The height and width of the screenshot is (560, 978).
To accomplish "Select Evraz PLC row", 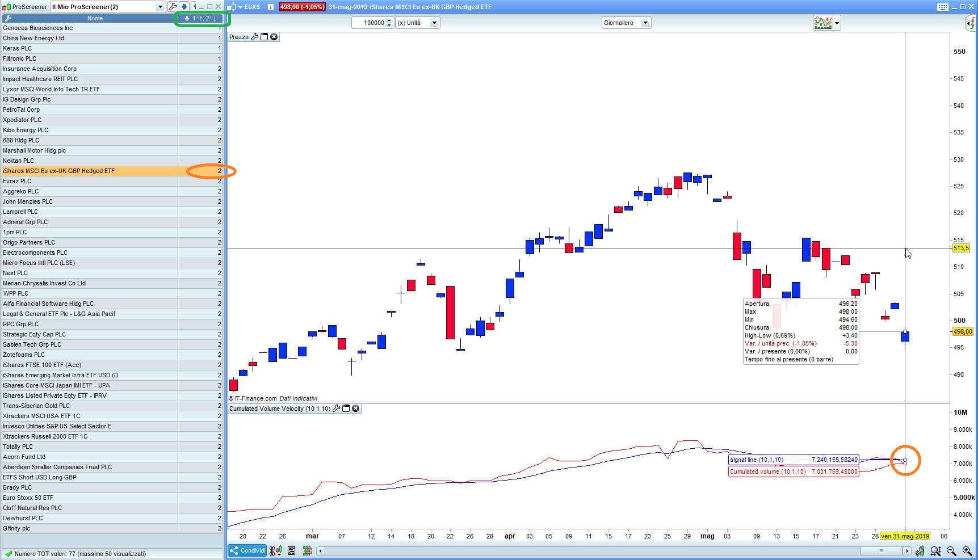I will tap(112, 181).
